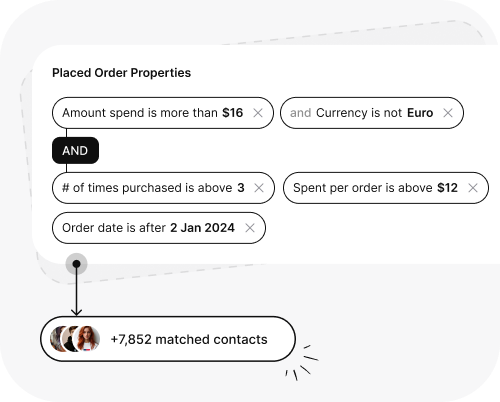Click the red-haired woman avatar
Screen dimensions: 500x402
(x=87, y=339)
